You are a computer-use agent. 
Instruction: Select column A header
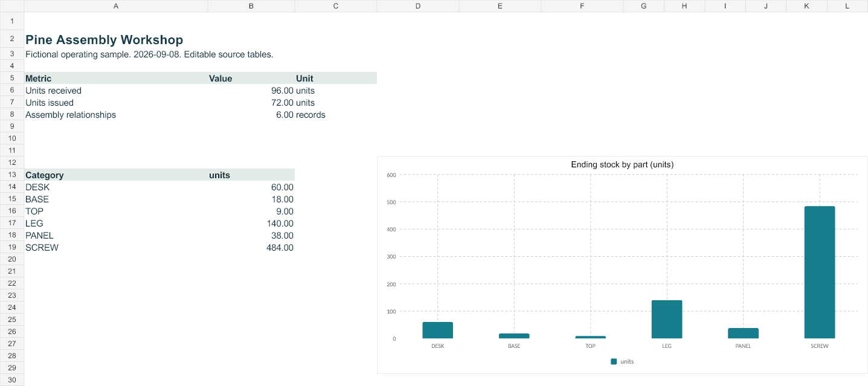pyautogui.click(x=116, y=6)
